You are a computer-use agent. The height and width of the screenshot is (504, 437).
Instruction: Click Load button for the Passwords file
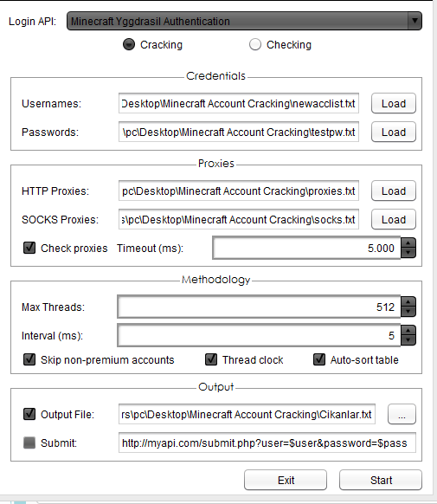394,132
